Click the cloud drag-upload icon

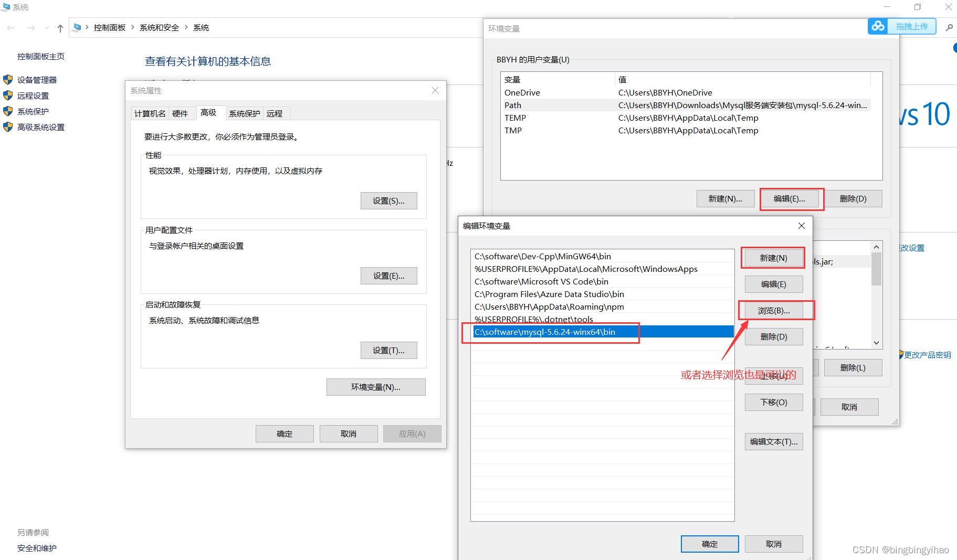(878, 26)
